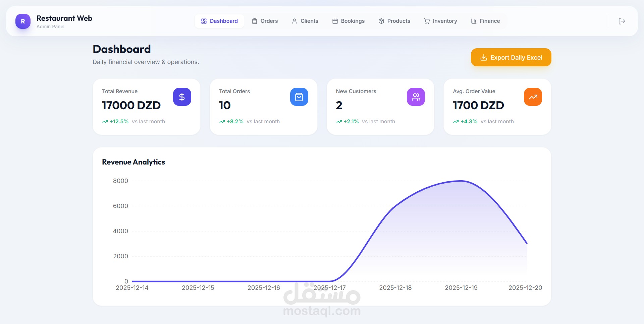The width and height of the screenshot is (644, 324).
Task: Click the revenue peak at 2025-12-19
Action: click(461, 181)
